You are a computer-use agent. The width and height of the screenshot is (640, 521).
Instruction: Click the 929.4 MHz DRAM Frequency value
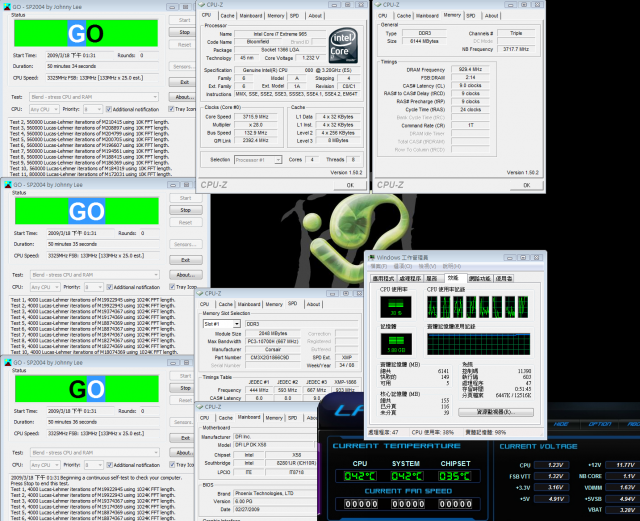pyautogui.click(x=470, y=69)
